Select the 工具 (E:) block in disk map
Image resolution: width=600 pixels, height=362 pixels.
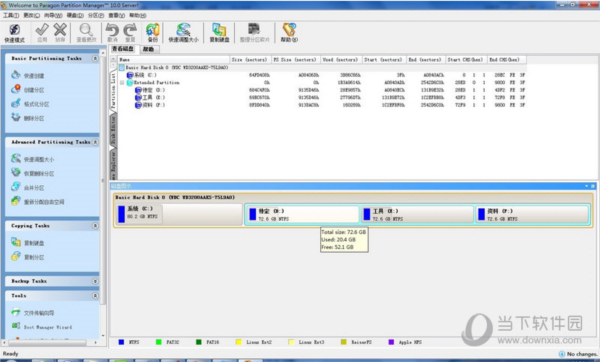pyautogui.click(x=417, y=214)
